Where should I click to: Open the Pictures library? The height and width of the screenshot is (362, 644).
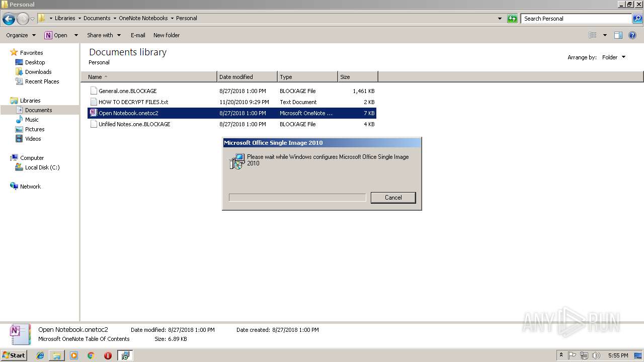[35, 129]
